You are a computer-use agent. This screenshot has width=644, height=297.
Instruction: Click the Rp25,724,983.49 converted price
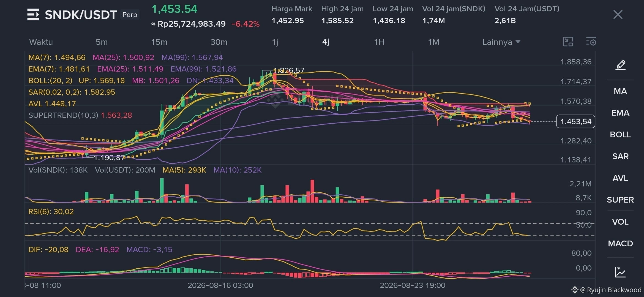click(x=189, y=24)
